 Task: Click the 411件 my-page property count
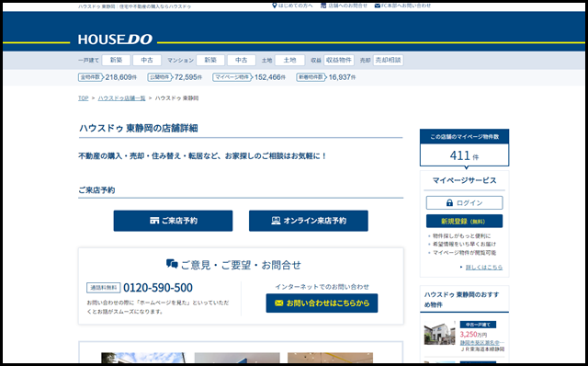click(464, 155)
